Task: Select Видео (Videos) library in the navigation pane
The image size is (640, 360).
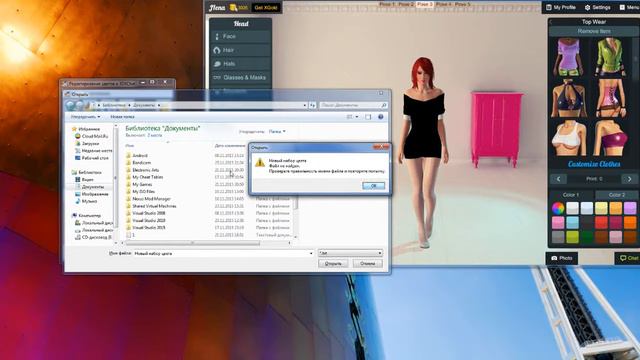Action: [87, 180]
